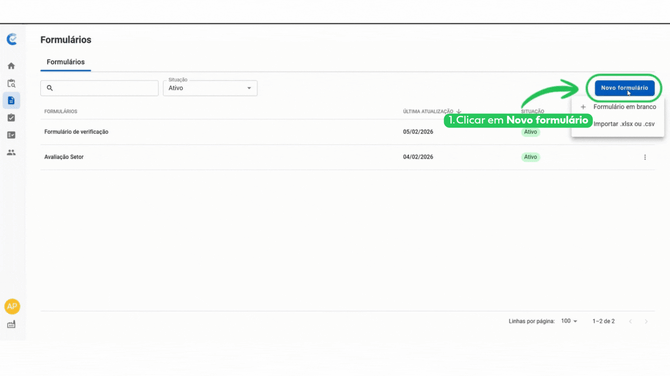Open Avaliação Setor form row
Viewport: 670px width, 376px height.
347,157
